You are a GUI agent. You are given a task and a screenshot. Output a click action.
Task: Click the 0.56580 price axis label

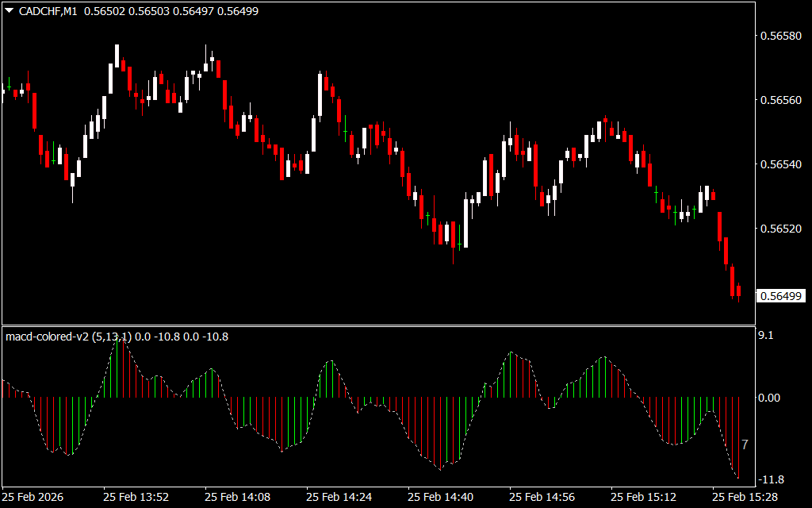point(781,37)
